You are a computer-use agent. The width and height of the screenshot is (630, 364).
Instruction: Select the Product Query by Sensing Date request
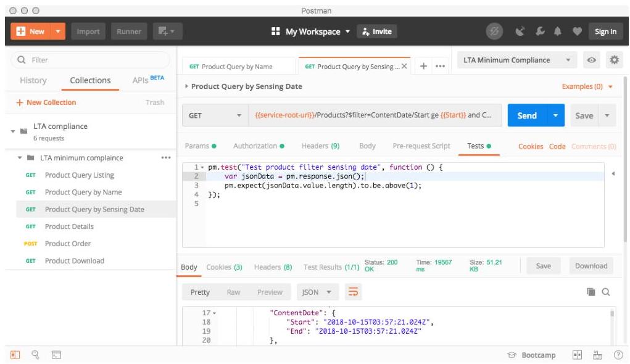point(96,209)
